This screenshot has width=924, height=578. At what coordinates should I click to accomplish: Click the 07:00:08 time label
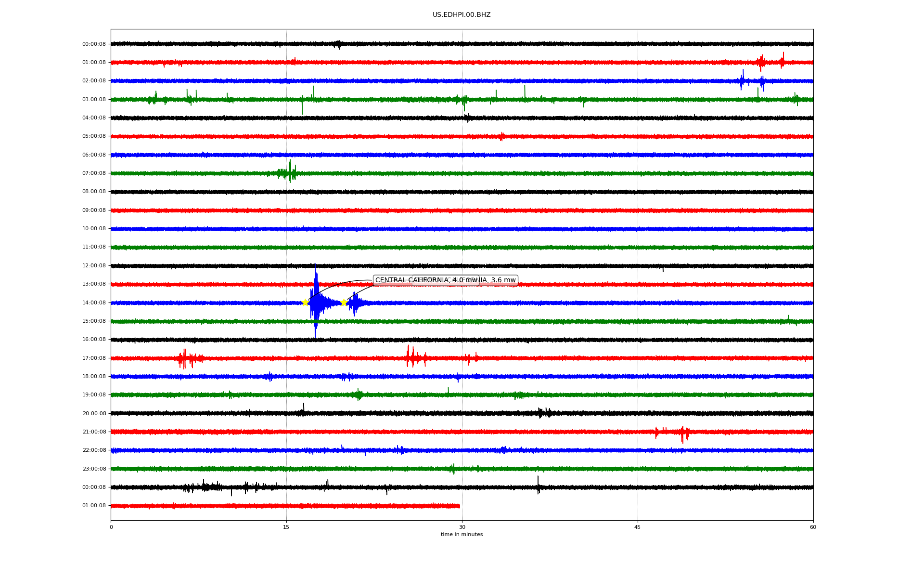click(94, 173)
